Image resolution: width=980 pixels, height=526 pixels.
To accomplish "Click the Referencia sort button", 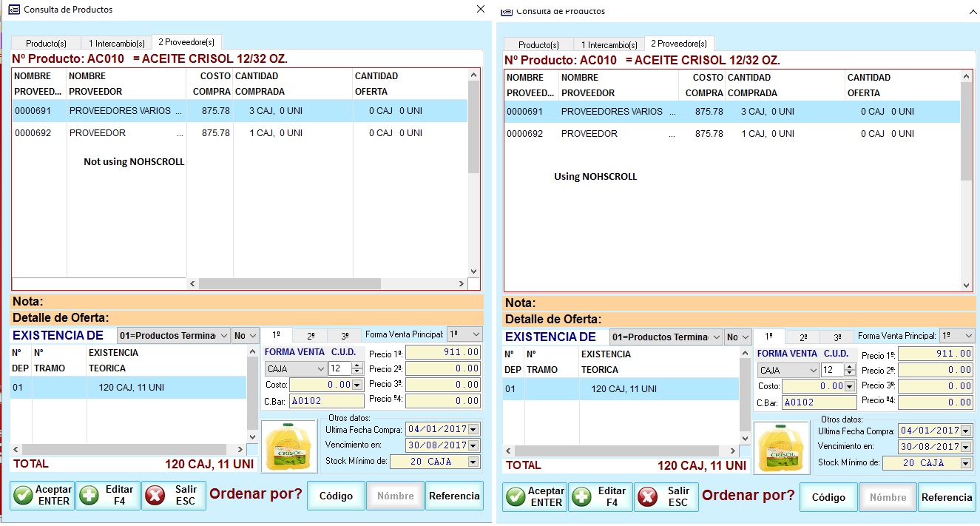I will [454, 496].
